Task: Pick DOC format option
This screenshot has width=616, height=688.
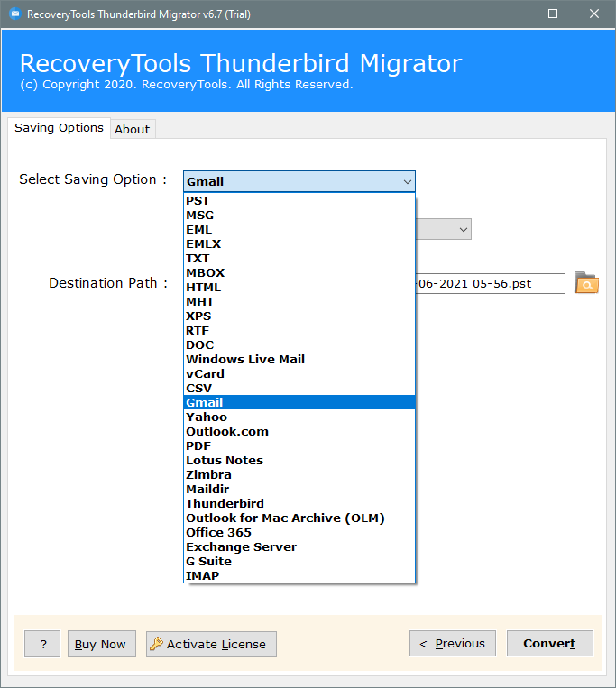Action: (299, 344)
